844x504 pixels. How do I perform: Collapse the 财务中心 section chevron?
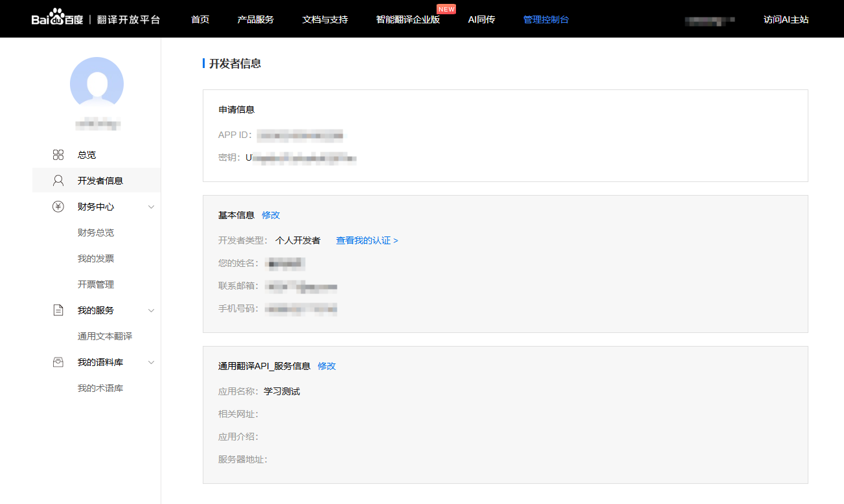(x=151, y=207)
